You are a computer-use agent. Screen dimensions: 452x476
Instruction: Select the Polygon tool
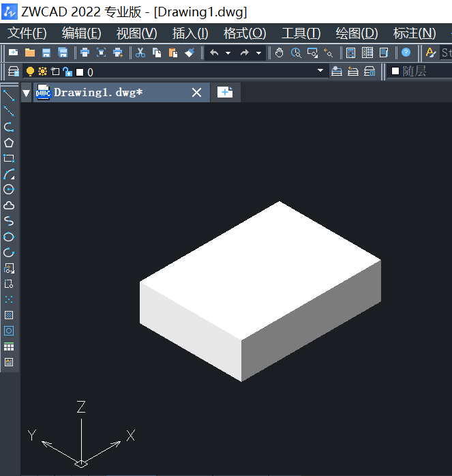pos(9,143)
